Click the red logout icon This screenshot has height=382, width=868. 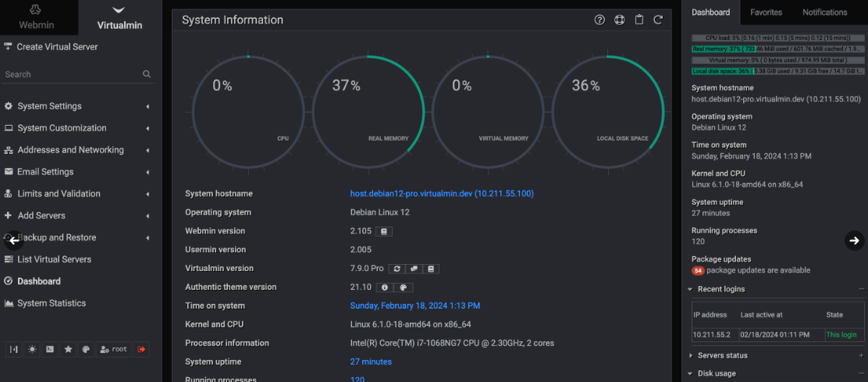point(141,349)
